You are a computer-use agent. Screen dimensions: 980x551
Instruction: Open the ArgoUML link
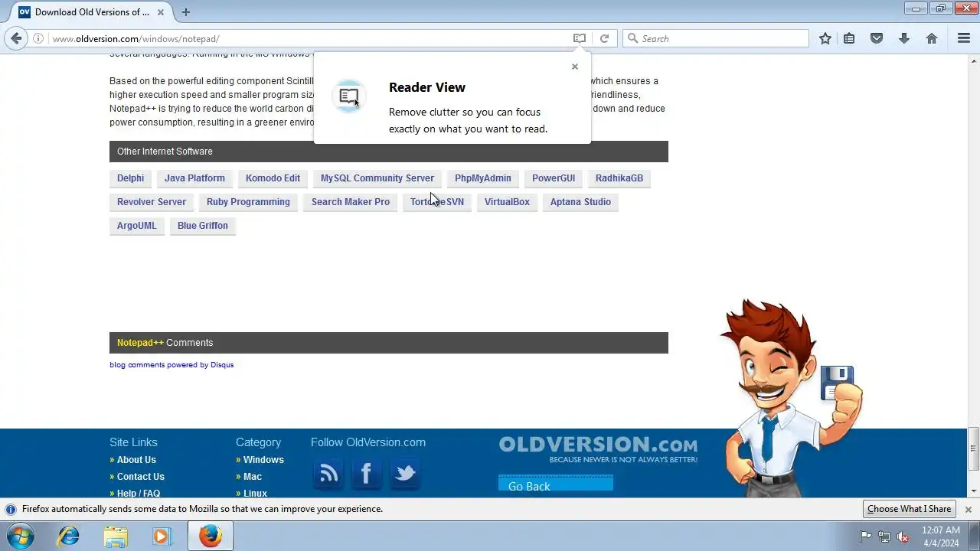click(x=136, y=226)
